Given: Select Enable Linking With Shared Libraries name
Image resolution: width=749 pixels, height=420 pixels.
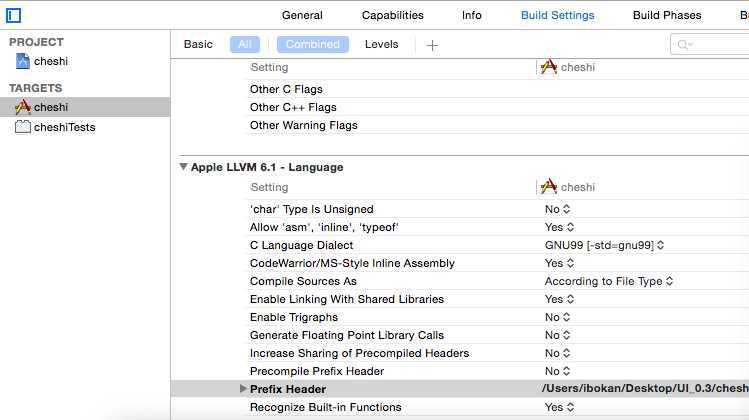Looking at the screenshot, I should coord(347,299).
